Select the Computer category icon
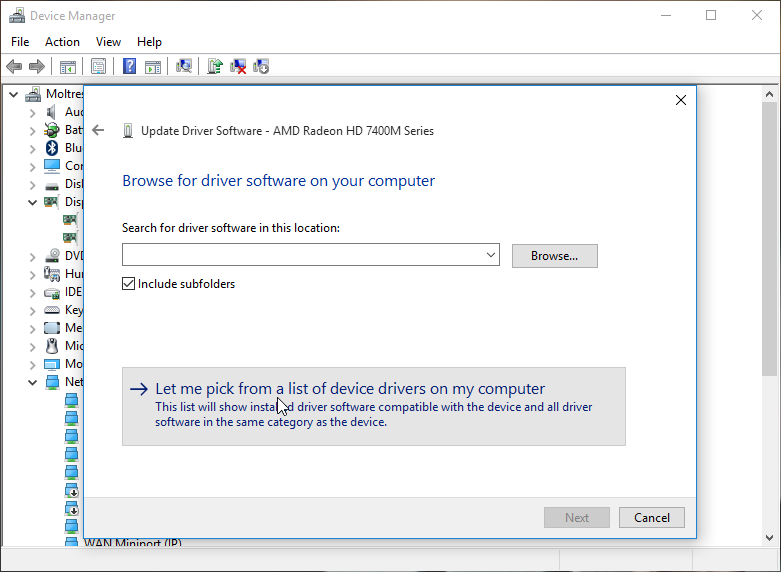Viewport: 781px width, 572px height. click(x=52, y=166)
